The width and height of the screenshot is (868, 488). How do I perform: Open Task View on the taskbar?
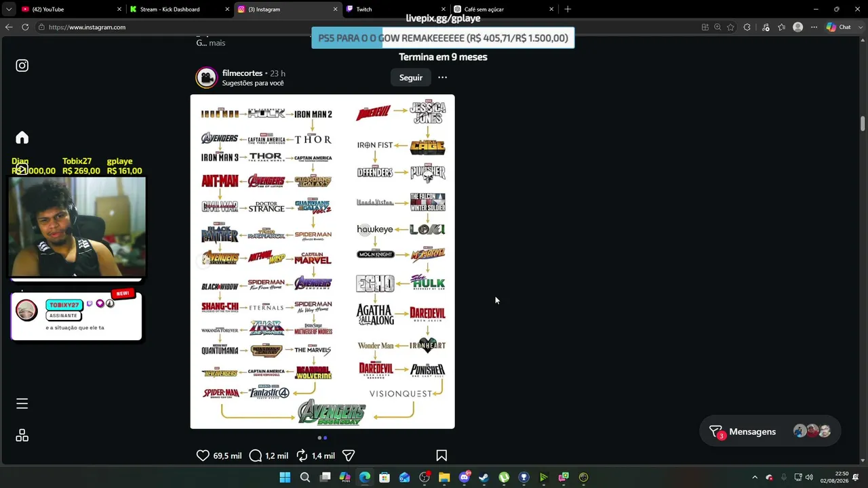325,477
